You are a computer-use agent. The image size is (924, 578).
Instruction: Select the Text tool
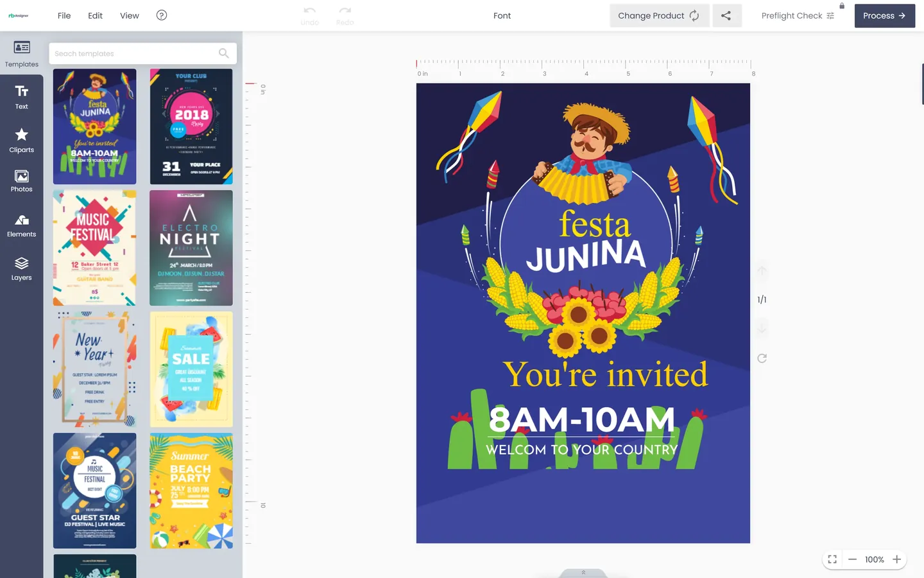[x=22, y=97]
